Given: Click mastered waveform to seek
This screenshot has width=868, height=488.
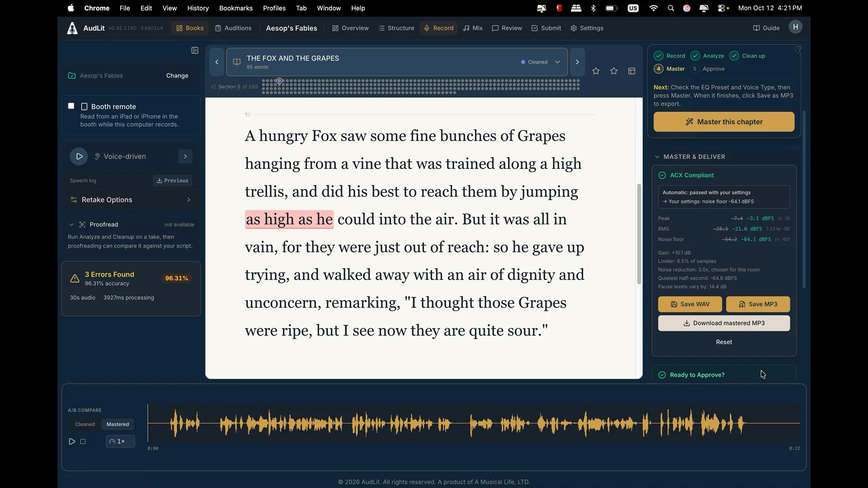Looking at the screenshot, I should pos(474,423).
